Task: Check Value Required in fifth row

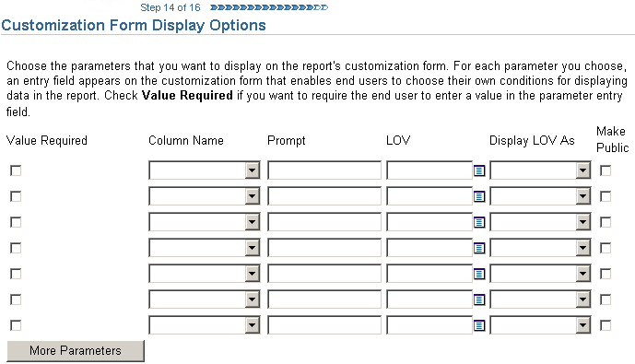Action: [16, 274]
